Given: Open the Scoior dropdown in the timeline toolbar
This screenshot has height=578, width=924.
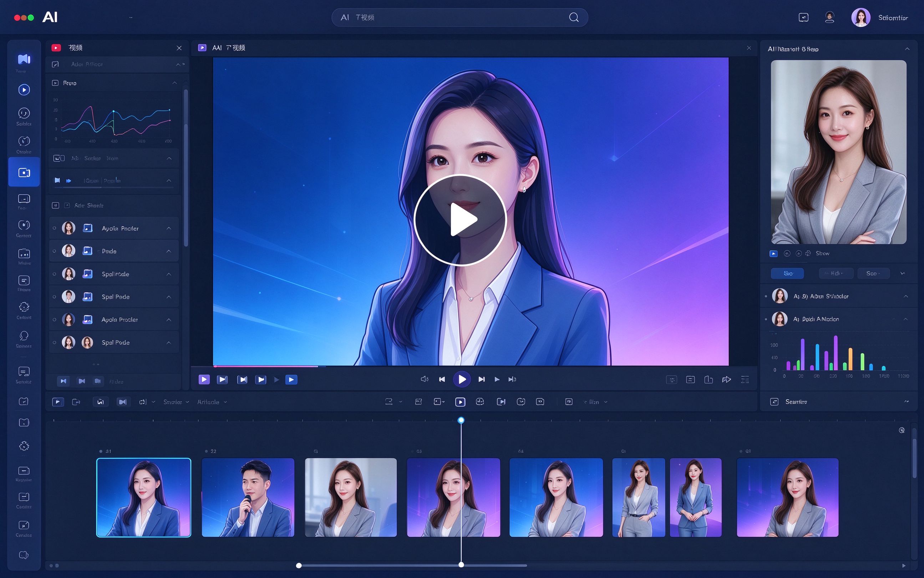Looking at the screenshot, I should coord(176,402).
